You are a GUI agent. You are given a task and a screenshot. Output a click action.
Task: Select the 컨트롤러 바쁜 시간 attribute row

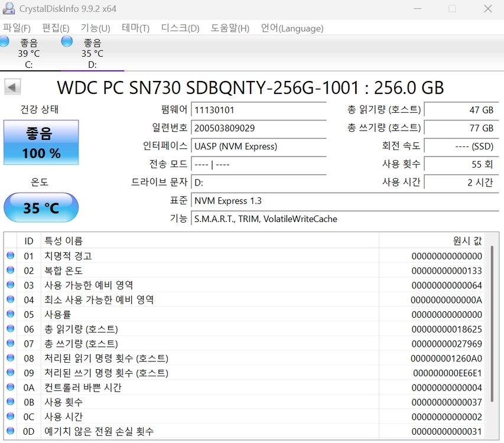(x=245, y=387)
